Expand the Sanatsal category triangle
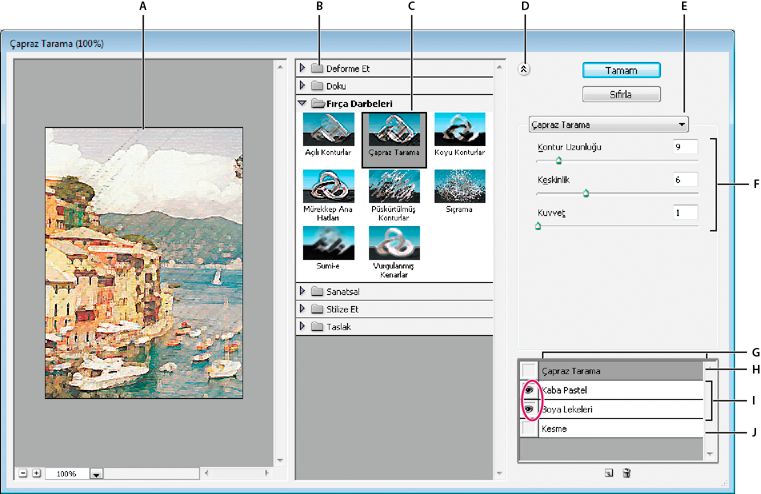The width and height of the screenshot is (761, 494). (302, 291)
